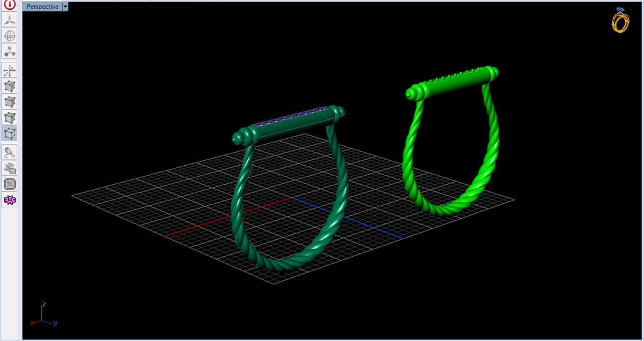Click the orange ring logo icon
This screenshot has width=644, height=341.
[620, 20]
